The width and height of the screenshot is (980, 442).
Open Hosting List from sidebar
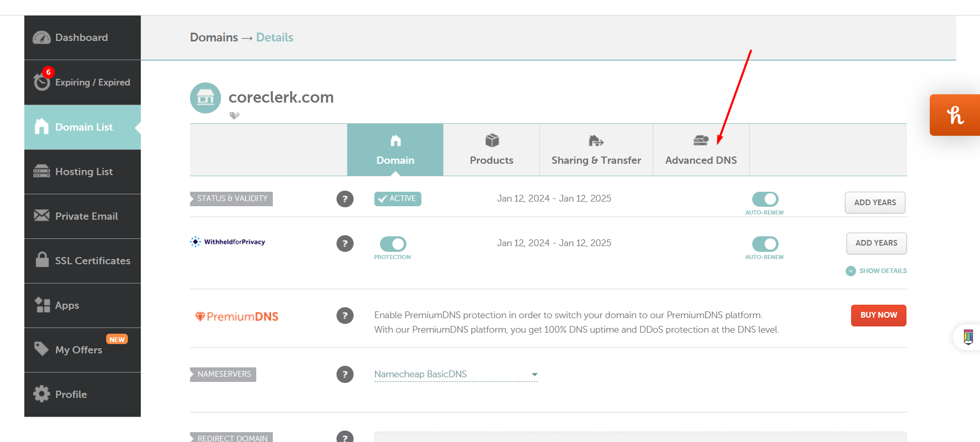82,172
